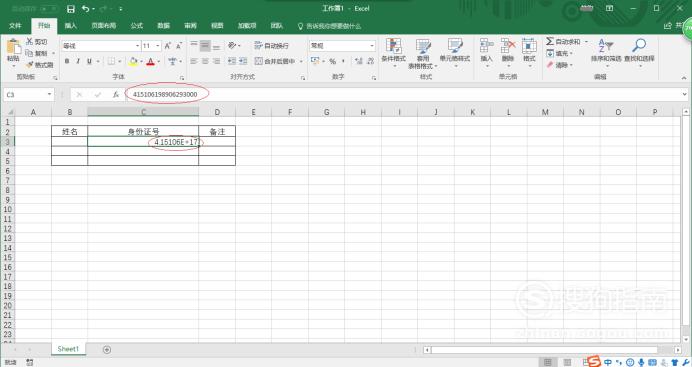Viewport: 692px width, 367px height.
Task: Toggle Bold formatting
Action: (67, 61)
